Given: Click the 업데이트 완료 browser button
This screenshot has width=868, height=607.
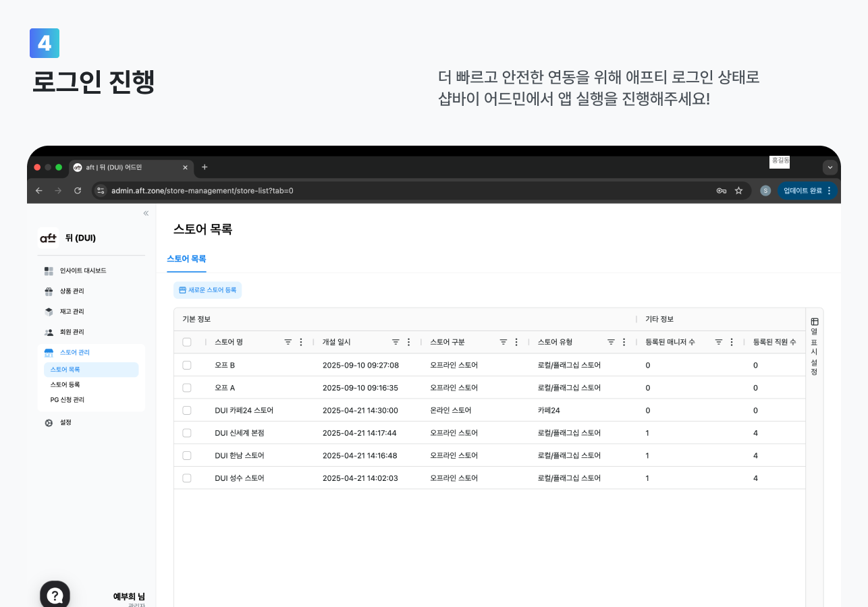Looking at the screenshot, I should point(803,191).
